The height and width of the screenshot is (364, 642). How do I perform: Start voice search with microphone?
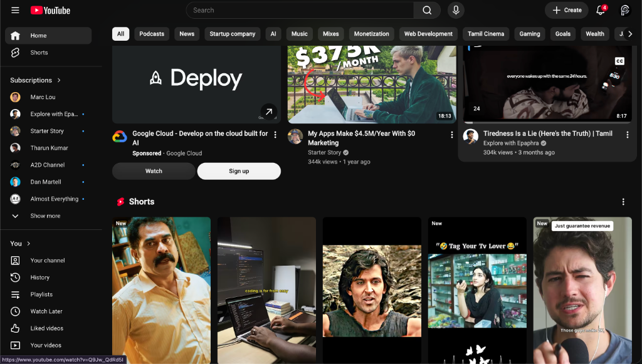point(456,10)
